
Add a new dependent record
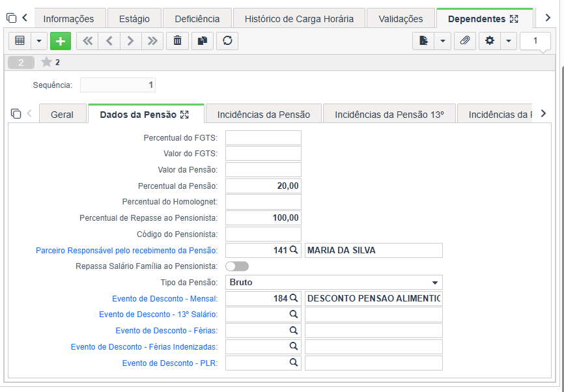pos(61,41)
